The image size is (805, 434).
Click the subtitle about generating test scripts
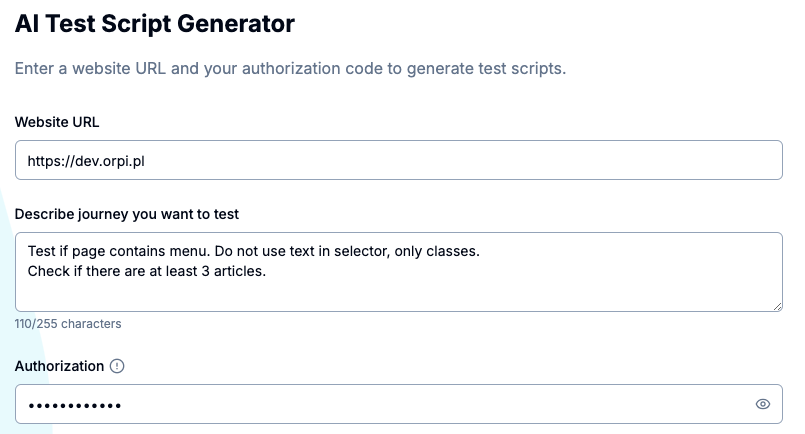[x=290, y=68]
